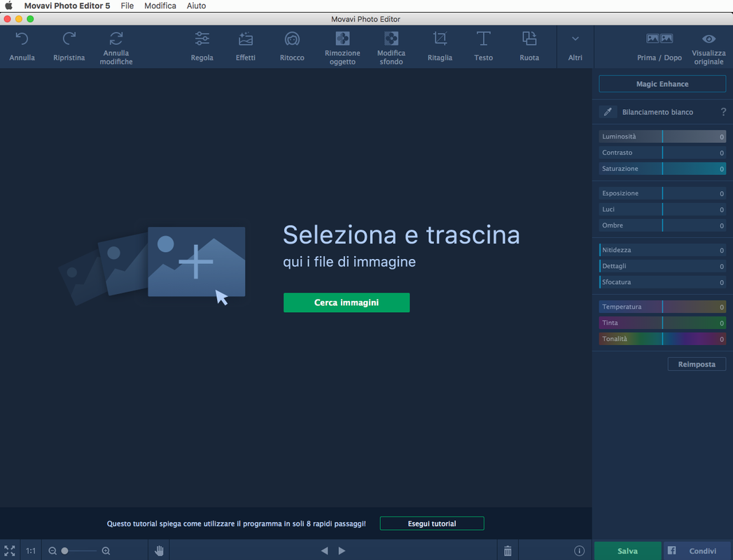Click the Annulla undo icon
Image resolution: width=733 pixels, height=560 pixels.
point(22,38)
